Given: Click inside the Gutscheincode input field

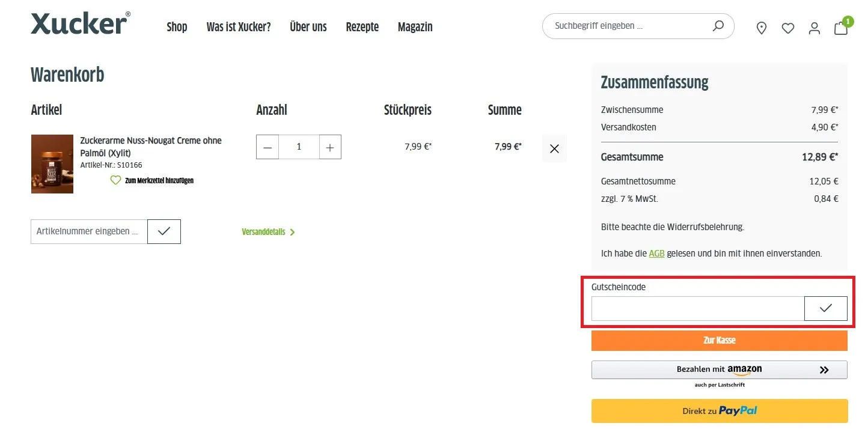Looking at the screenshot, I should point(697,308).
